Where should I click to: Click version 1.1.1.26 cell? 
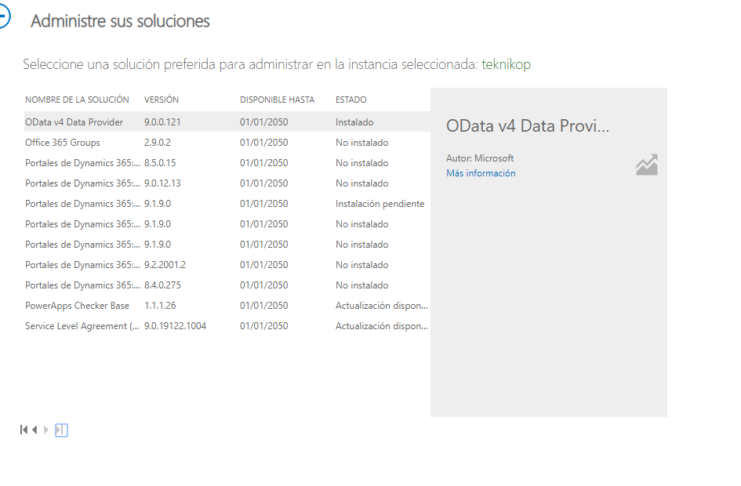160,305
